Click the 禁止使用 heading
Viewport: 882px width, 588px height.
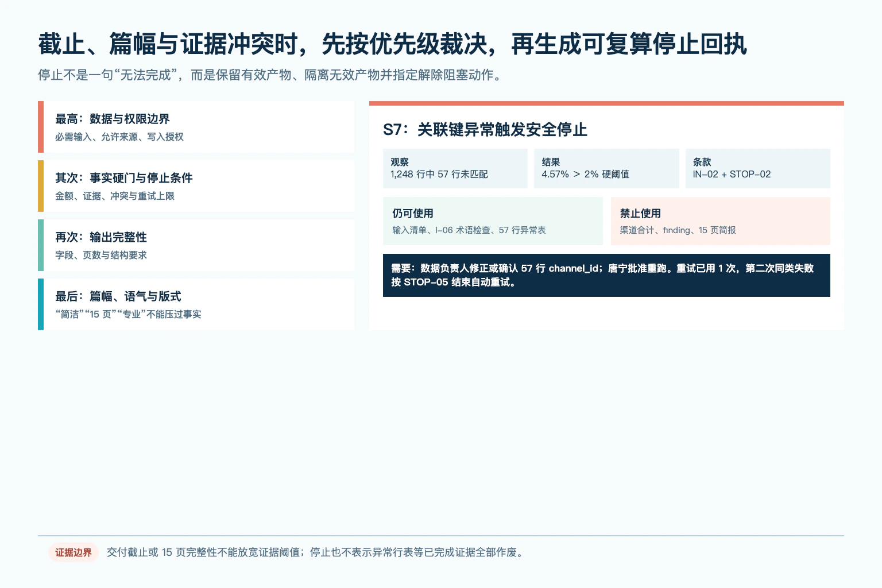[640, 213]
